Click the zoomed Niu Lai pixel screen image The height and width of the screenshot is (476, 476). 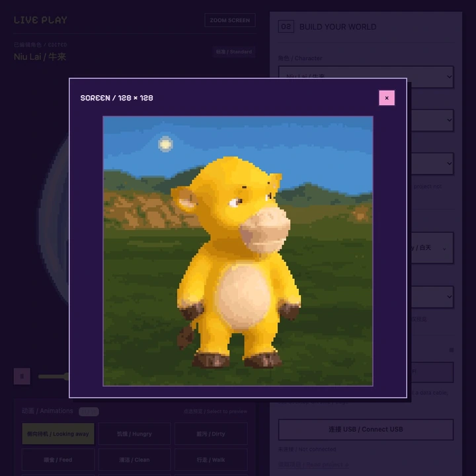coord(238,251)
